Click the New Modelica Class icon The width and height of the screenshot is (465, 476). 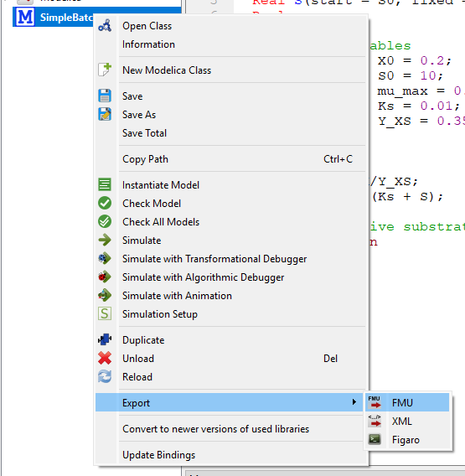pyautogui.click(x=105, y=70)
